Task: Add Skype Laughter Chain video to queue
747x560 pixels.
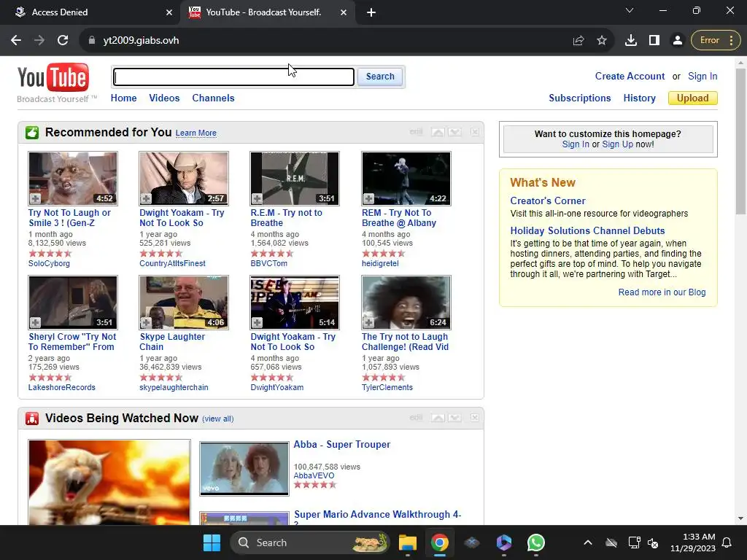Action: tap(146, 322)
